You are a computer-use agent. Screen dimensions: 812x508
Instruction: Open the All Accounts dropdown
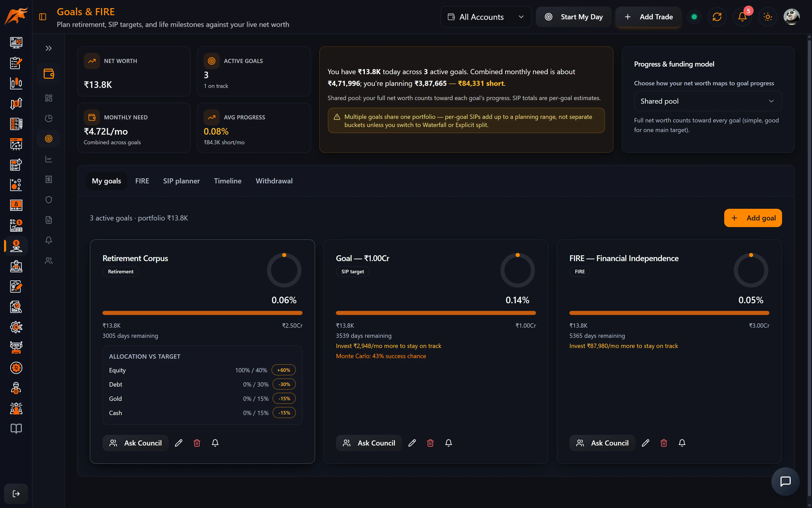pyautogui.click(x=486, y=17)
